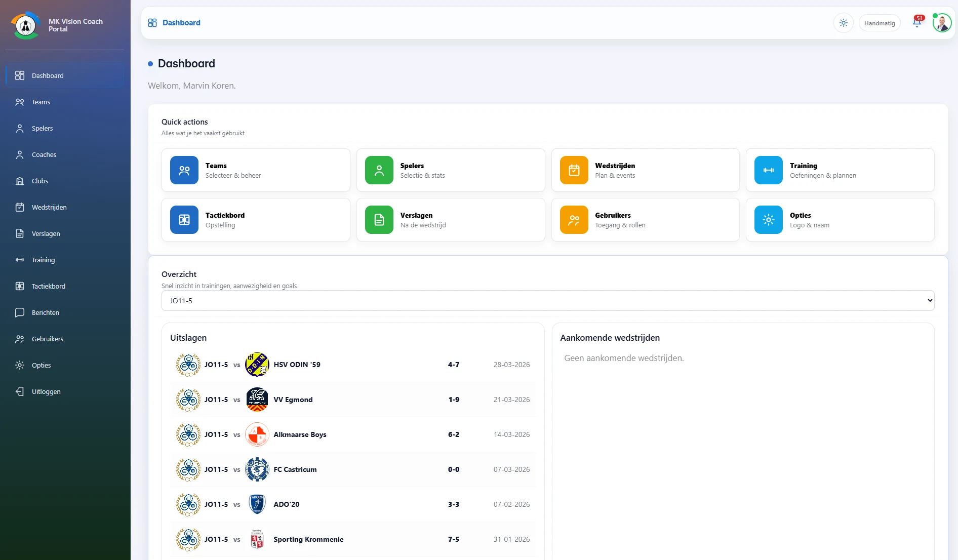Open the blue Teams quick action icon
The height and width of the screenshot is (560, 958).
[184, 170]
